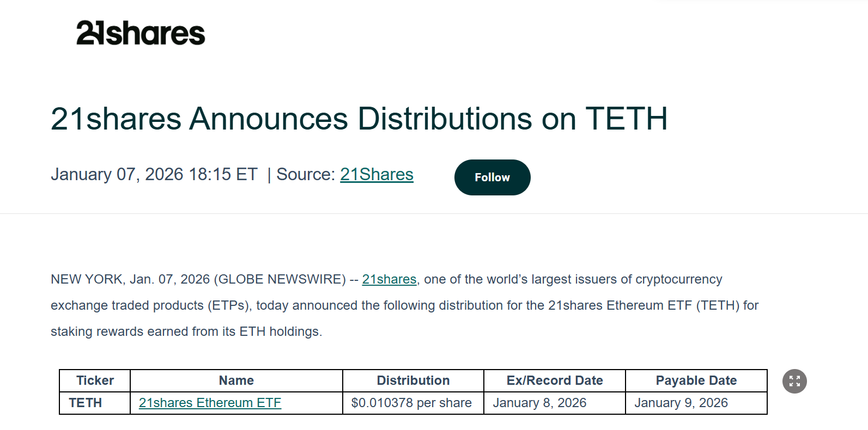The image size is (868, 430).
Task: Click the Ex/Record Date column header
Action: [x=554, y=380]
